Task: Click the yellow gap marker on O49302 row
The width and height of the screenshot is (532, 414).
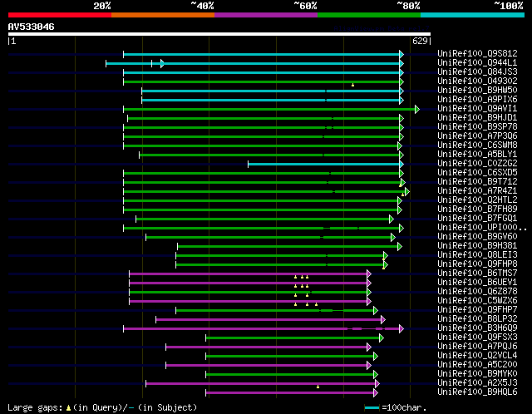Action: tap(352, 85)
